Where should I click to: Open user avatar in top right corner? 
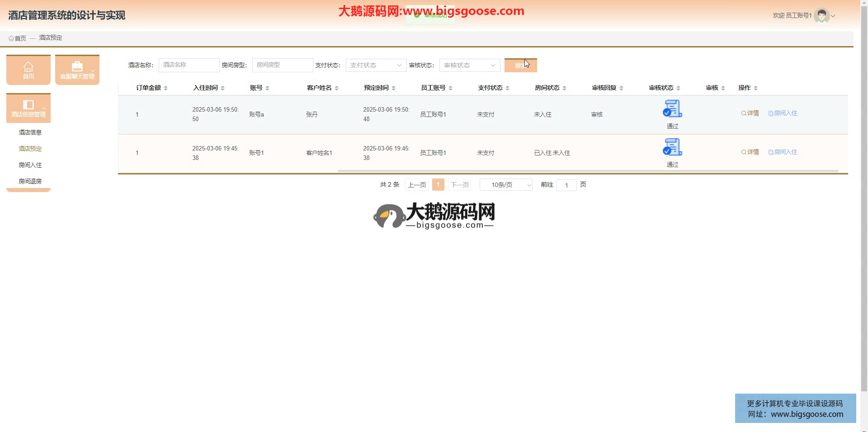coord(821,15)
